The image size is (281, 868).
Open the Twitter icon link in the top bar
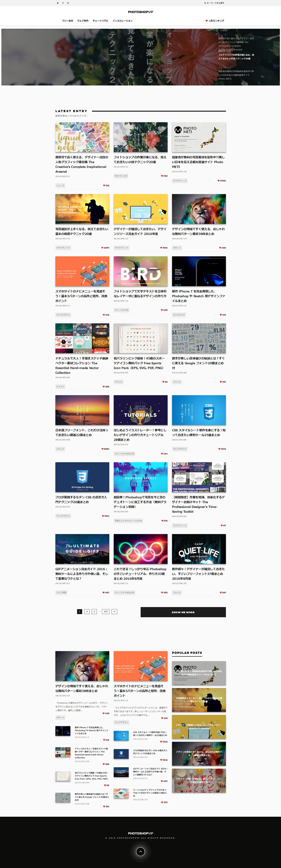[58, 3]
